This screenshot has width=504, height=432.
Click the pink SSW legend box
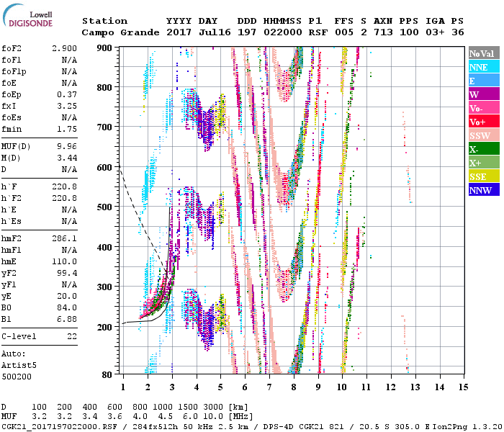click(482, 135)
